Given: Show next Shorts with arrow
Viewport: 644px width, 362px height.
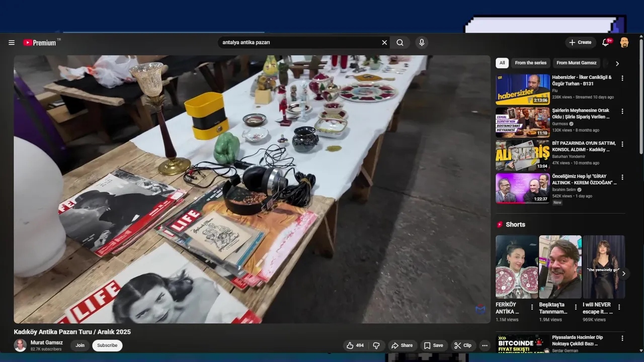Looking at the screenshot, I should (x=624, y=274).
